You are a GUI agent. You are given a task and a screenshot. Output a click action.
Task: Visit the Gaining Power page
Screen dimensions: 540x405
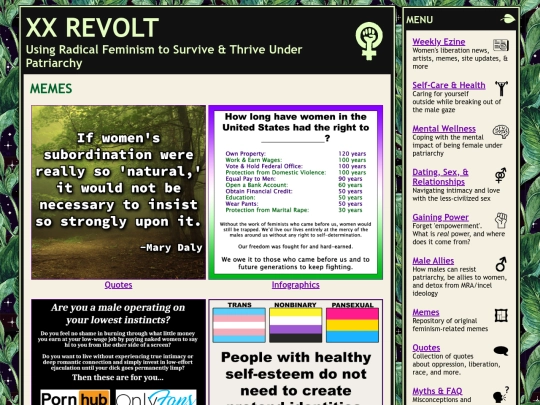tap(440, 217)
